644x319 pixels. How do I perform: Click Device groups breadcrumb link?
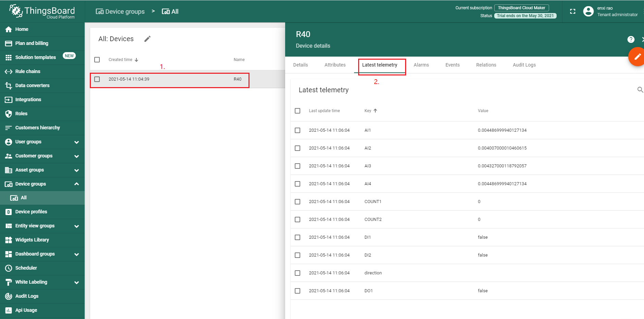(x=120, y=12)
